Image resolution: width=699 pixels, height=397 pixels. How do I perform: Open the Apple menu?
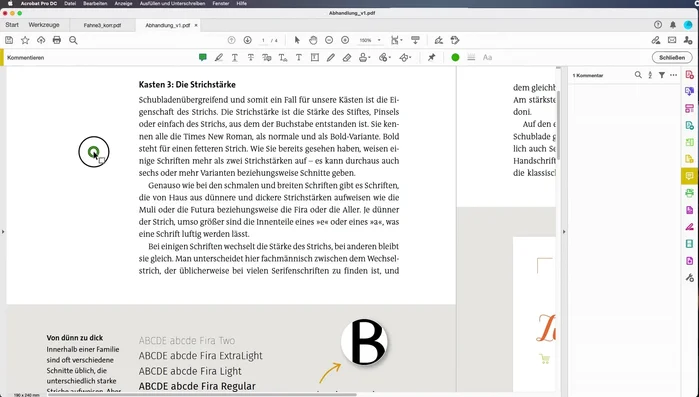(x=10, y=3)
